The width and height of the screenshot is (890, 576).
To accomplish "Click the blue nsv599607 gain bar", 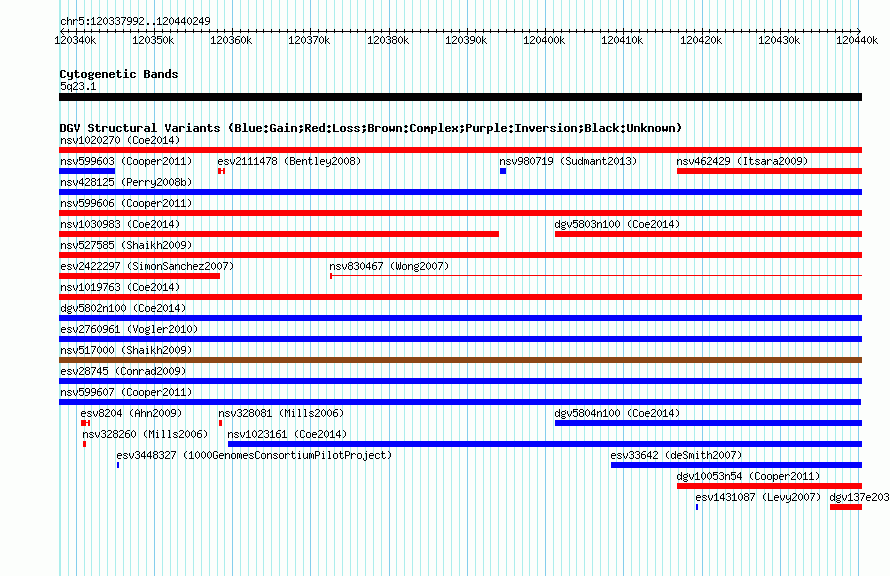I will (x=460, y=402).
